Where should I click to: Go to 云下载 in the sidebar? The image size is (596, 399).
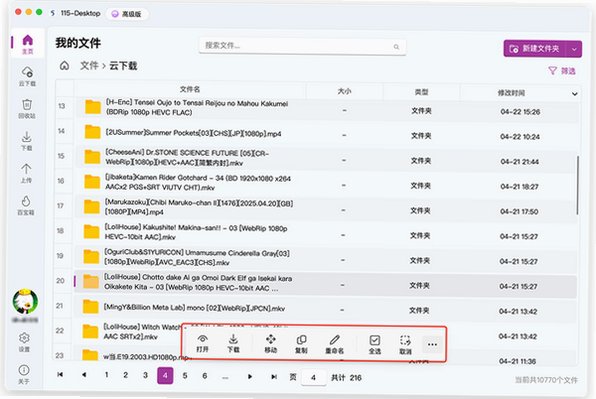tap(27, 76)
